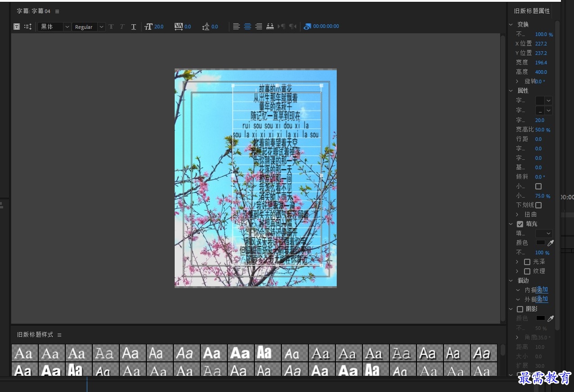Image resolution: width=574 pixels, height=392 pixels.
Task: Expand the 光泽 options
Action: click(x=517, y=261)
